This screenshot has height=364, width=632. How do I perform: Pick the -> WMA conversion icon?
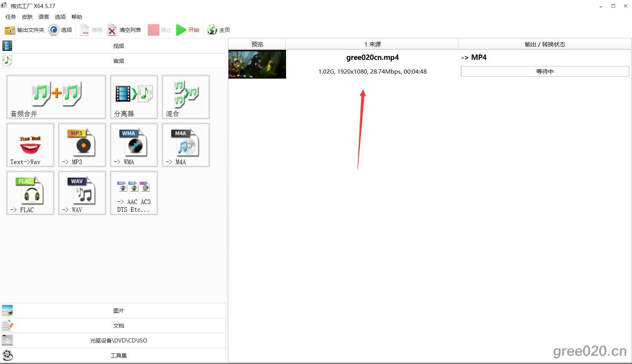134,145
